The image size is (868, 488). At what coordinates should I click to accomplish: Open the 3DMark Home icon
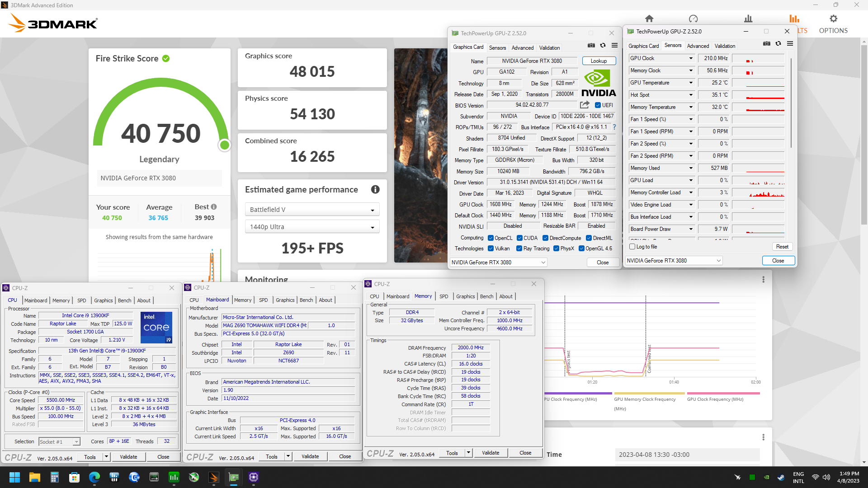[649, 19]
